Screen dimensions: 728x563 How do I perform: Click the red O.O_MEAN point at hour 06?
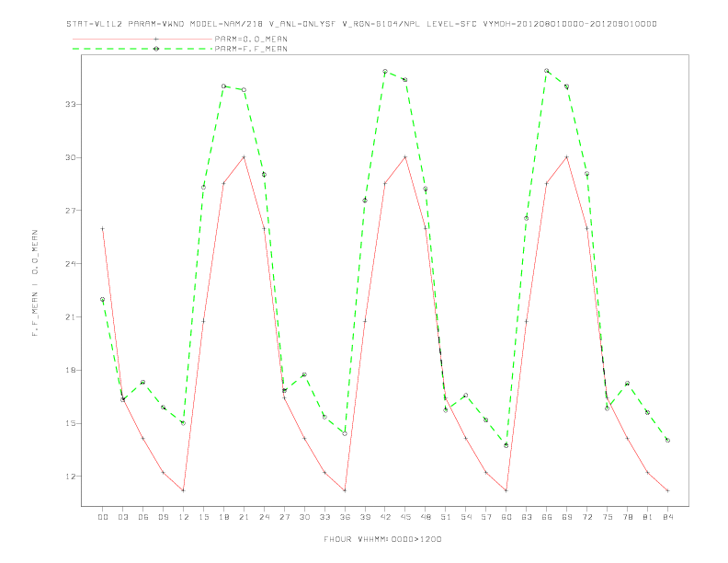(143, 439)
